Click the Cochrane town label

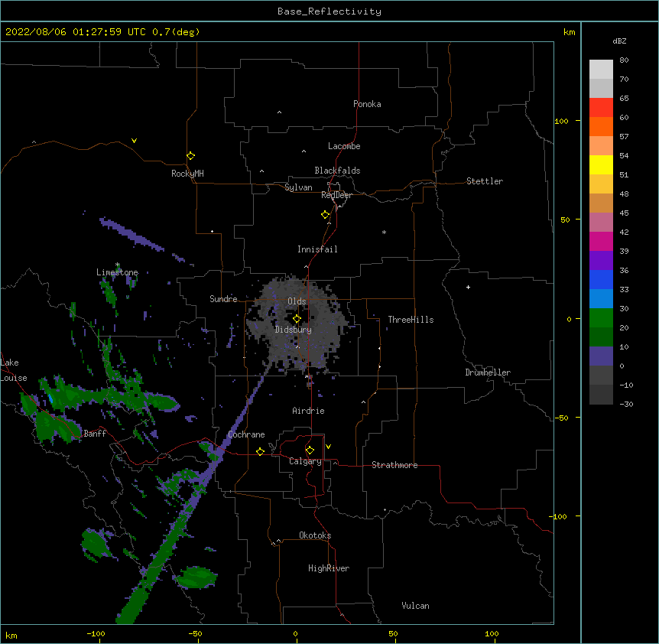tap(246, 434)
